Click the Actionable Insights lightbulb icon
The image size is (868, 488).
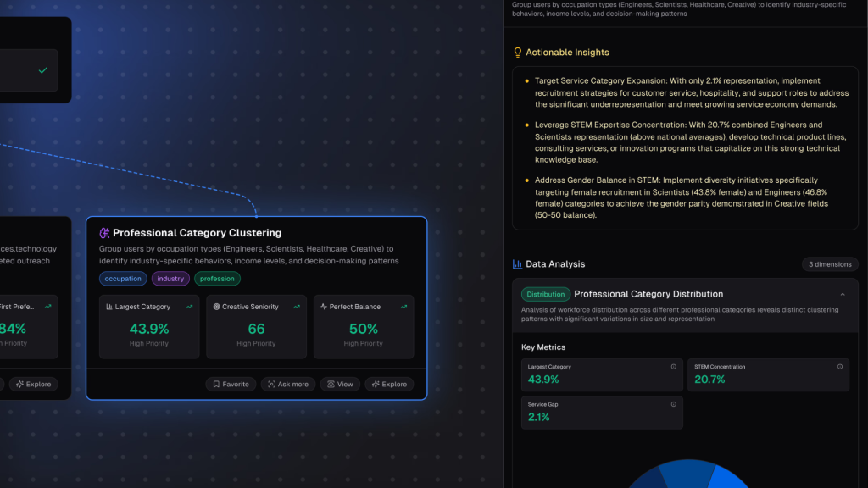[517, 53]
